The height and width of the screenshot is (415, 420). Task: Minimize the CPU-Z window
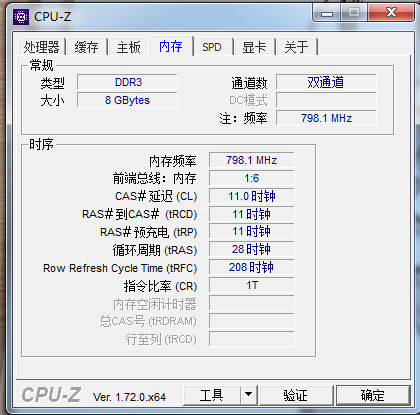[x=327, y=13]
